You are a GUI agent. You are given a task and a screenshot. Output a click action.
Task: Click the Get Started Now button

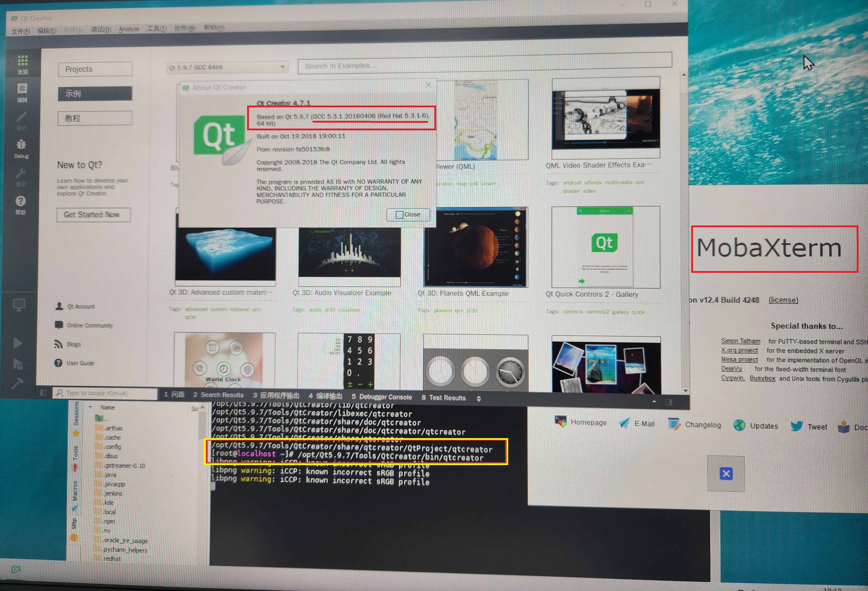coord(93,215)
